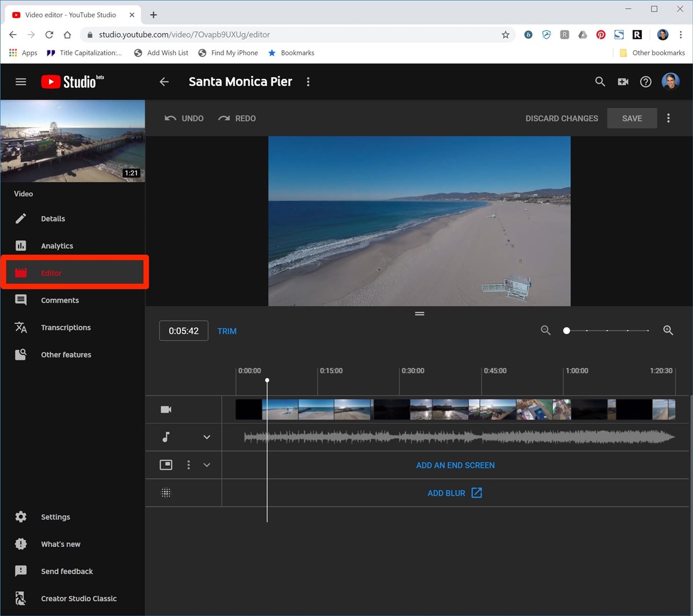Click the ADD AN END SCREEN link
Viewport: 693px width, 616px height.
click(455, 465)
